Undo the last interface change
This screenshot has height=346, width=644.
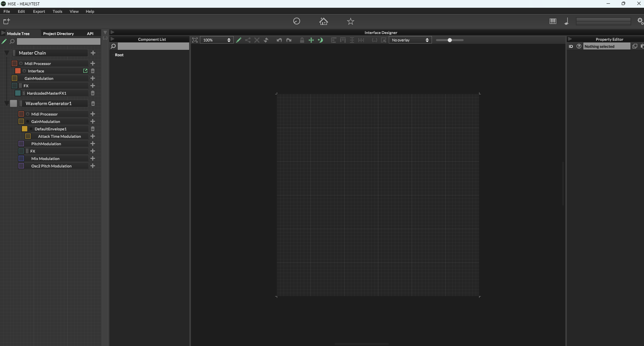click(279, 40)
